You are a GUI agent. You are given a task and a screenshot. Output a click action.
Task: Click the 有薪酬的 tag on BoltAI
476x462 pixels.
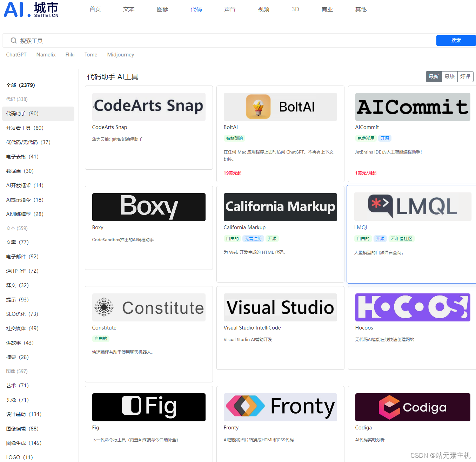pyautogui.click(x=234, y=138)
